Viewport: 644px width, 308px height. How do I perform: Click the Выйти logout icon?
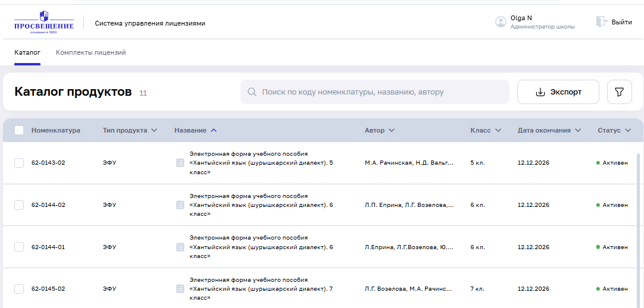[601, 22]
